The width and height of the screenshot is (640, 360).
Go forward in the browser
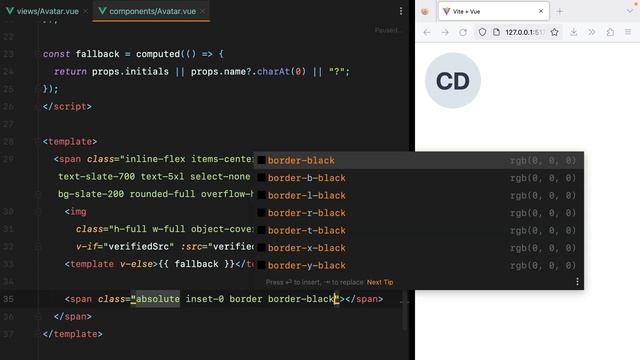click(x=445, y=32)
